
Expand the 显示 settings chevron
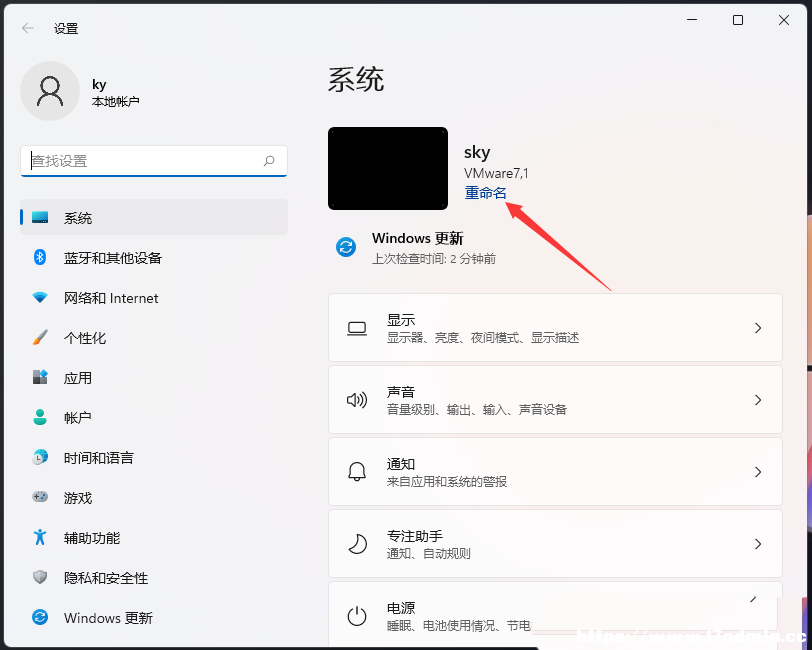tap(758, 328)
